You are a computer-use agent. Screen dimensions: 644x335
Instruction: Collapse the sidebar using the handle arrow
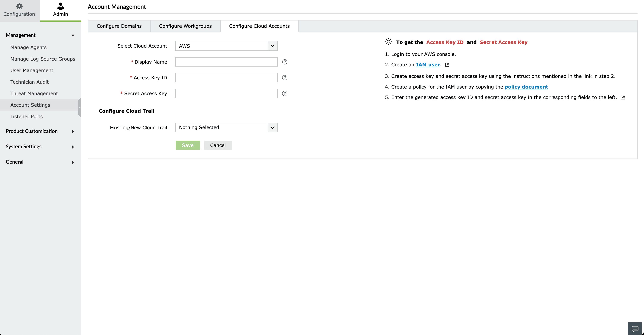tap(80, 107)
